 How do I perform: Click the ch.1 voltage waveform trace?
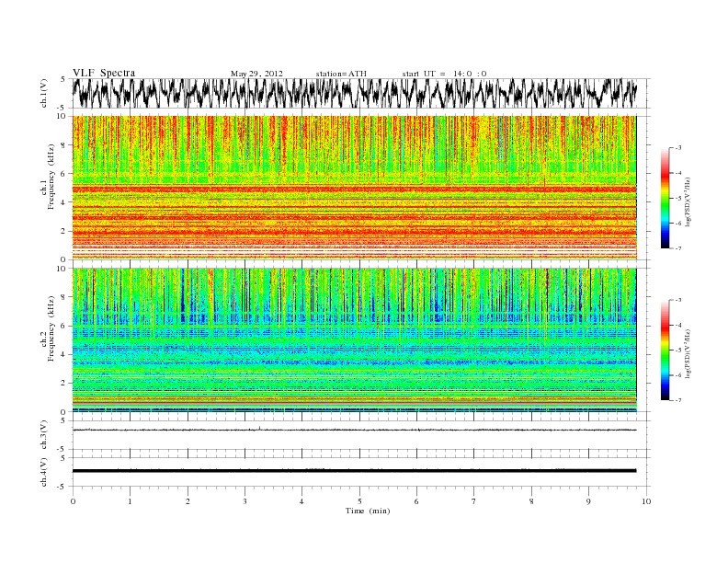(x=354, y=93)
